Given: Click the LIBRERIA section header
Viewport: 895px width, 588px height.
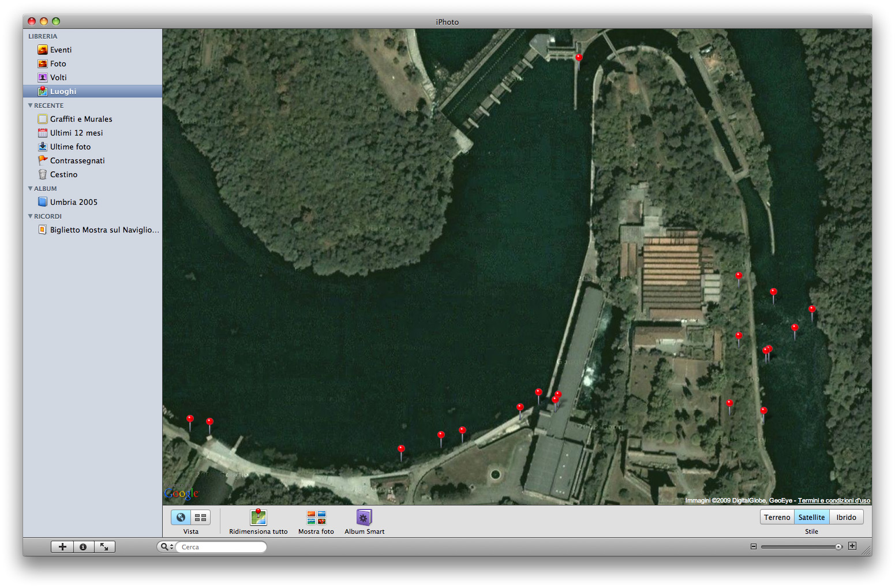Looking at the screenshot, I should pyautogui.click(x=43, y=36).
